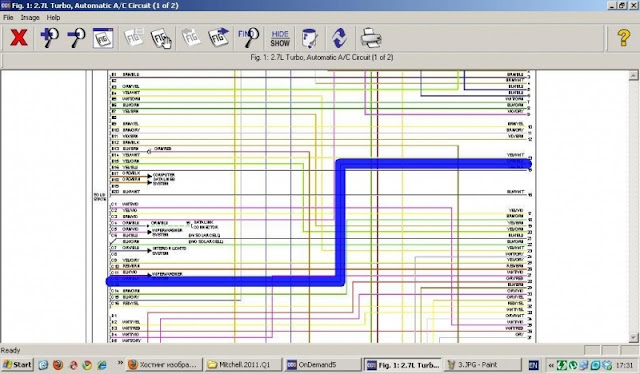Click the paint bucket highlight tool
Screen dimensions: 640x374
coord(309,38)
